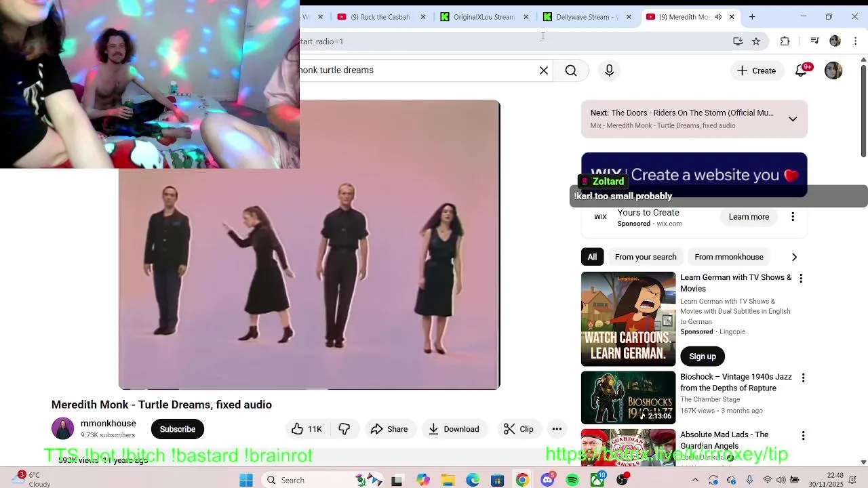Open options for Wix sponsored ad
The height and width of the screenshot is (488, 868).
pos(793,217)
